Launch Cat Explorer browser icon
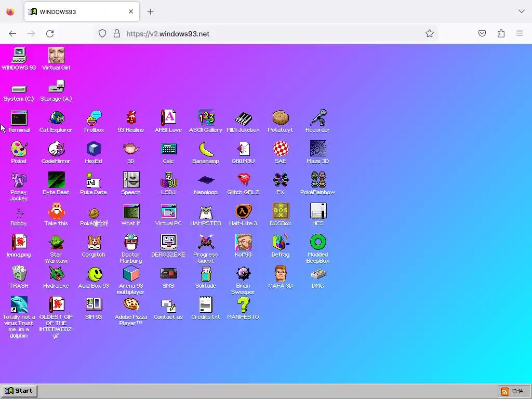This screenshot has width=532, height=399. pyautogui.click(x=56, y=118)
